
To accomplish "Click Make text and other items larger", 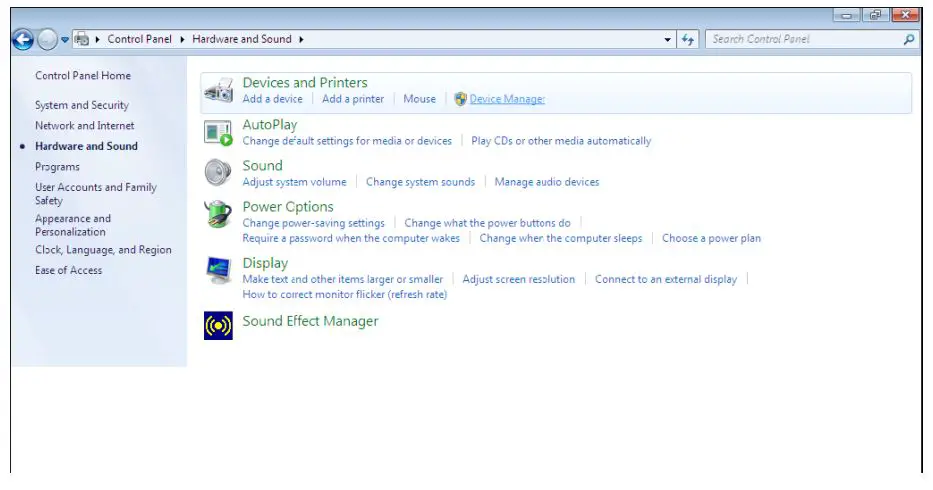I will tap(343, 279).
